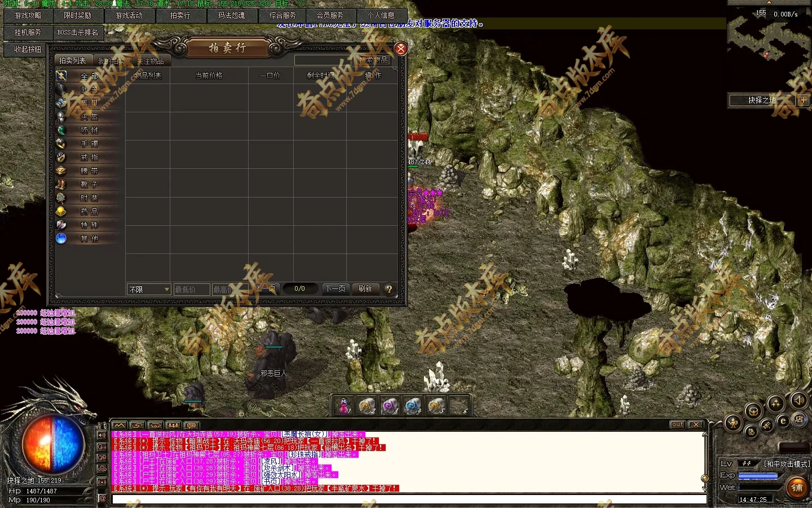Click the 刷新 refresh button
This screenshot has height=508, width=812.
[x=365, y=288]
